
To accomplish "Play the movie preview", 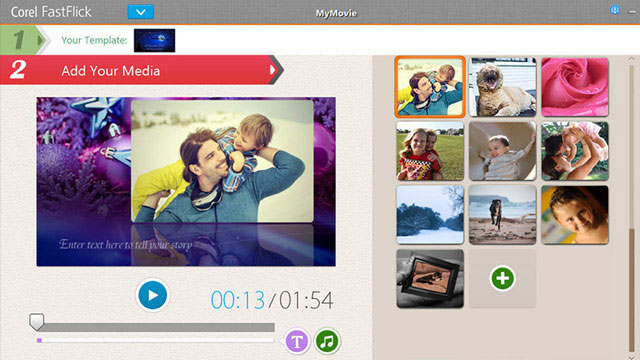I will pyautogui.click(x=153, y=295).
